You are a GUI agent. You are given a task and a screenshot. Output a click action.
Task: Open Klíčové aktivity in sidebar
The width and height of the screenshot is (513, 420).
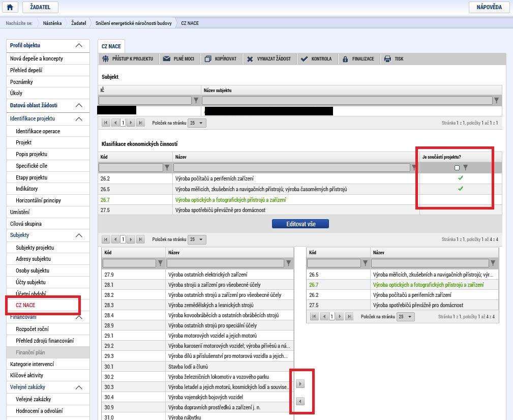(x=26, y=376)
